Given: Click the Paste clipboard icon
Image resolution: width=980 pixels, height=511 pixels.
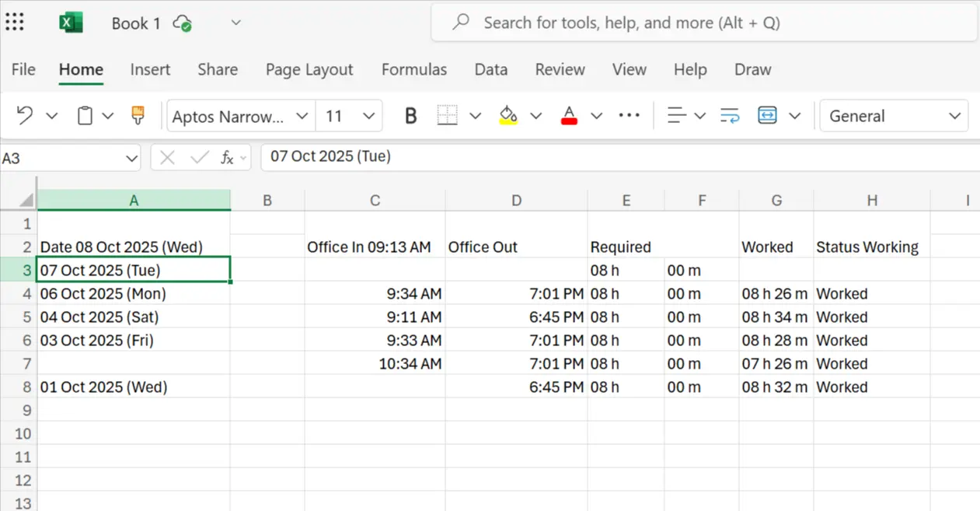Looking at the screenshot, I should point(85,116).
